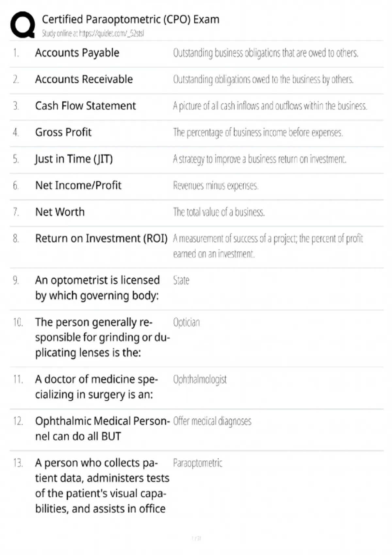Select the Net Income/Profit term

coord(78,185)
